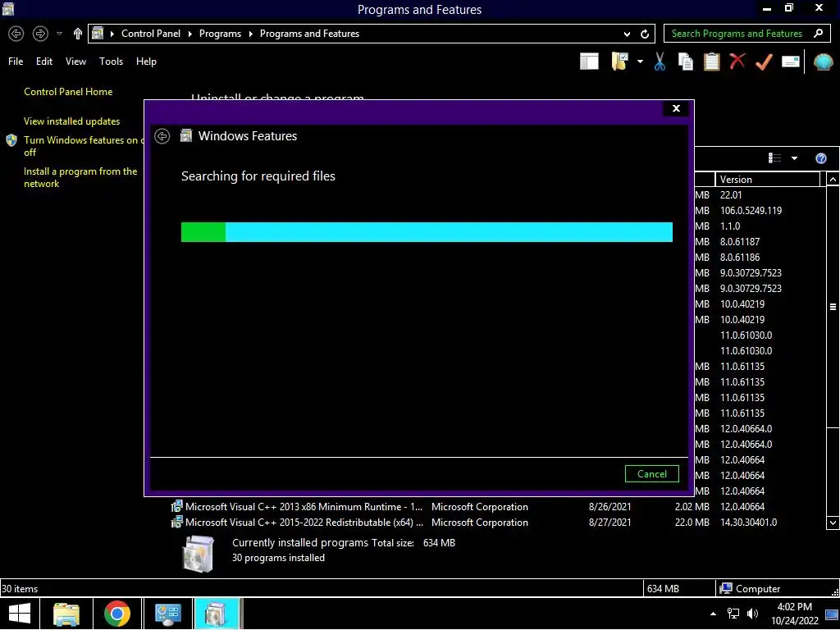Click the envelope Email icon

(x=790, y=62)
